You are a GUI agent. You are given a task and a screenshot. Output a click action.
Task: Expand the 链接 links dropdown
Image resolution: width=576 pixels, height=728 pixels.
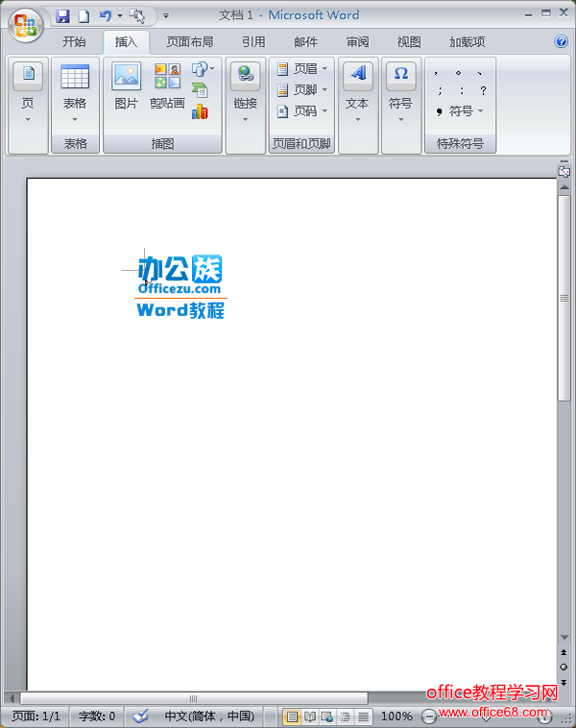pyautogui.click(x=246, y=93)
